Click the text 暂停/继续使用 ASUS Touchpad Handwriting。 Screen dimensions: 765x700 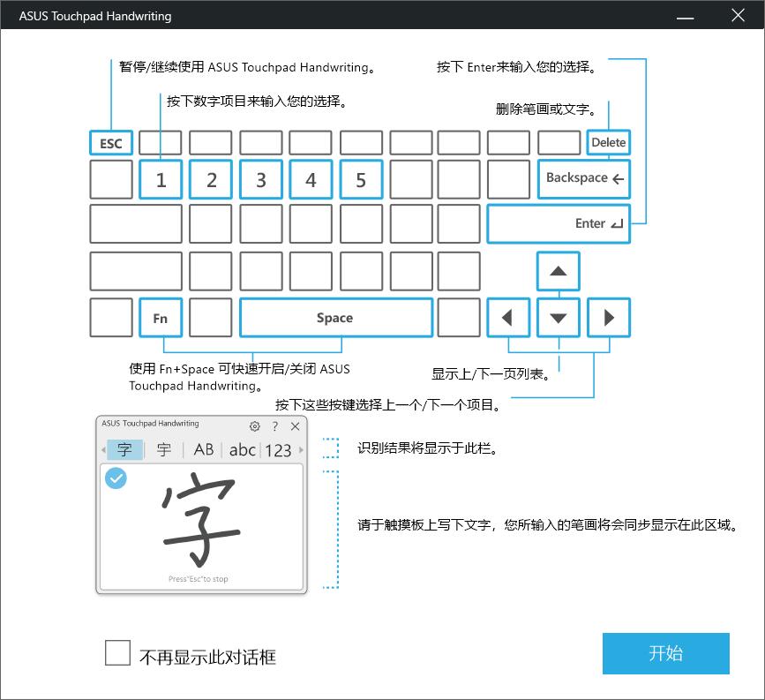248,67
